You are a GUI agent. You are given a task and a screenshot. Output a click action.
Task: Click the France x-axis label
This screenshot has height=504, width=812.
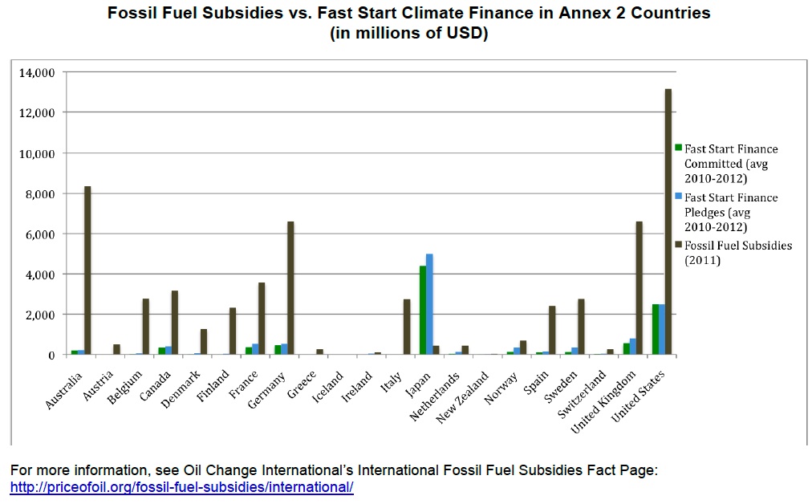[243, 385]
